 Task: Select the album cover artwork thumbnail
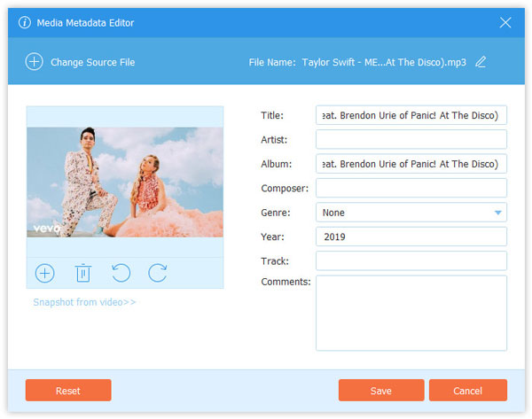point(125,182)
